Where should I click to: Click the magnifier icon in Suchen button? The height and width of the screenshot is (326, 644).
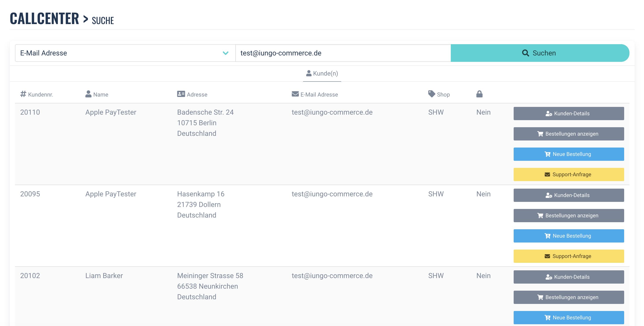[525, 53]
